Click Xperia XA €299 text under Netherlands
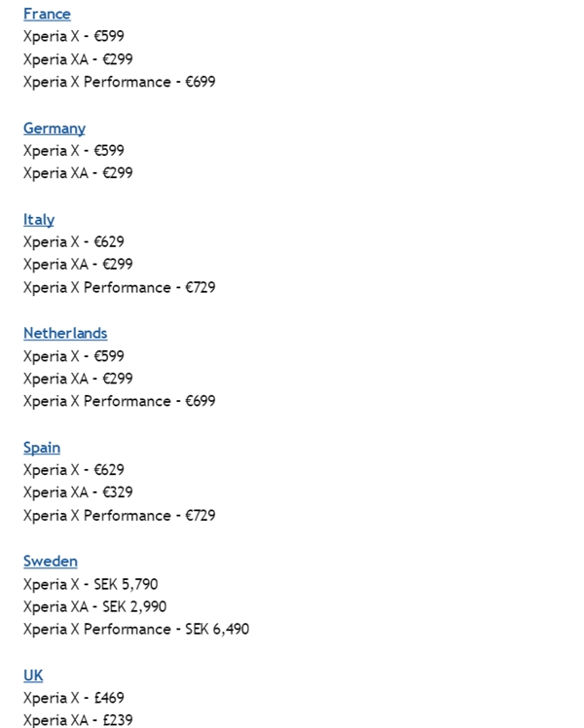Viewport: 584px width, 728px height. (x=78, y=379)
